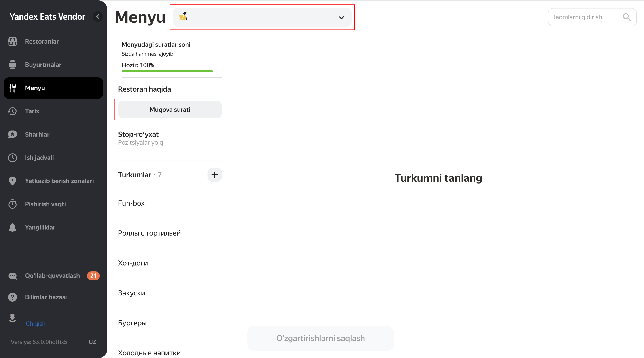Click the Versiya: 63.0.0hotfix5 text
The height and width of the screenshot is (358, 644).
(x=39, y=342)
